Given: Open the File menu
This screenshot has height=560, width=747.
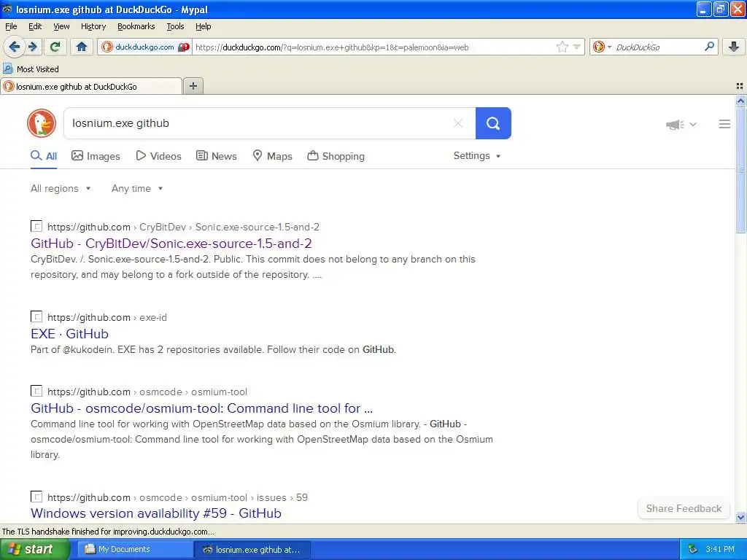Looking at the screenshot, I should click(11, 26).
